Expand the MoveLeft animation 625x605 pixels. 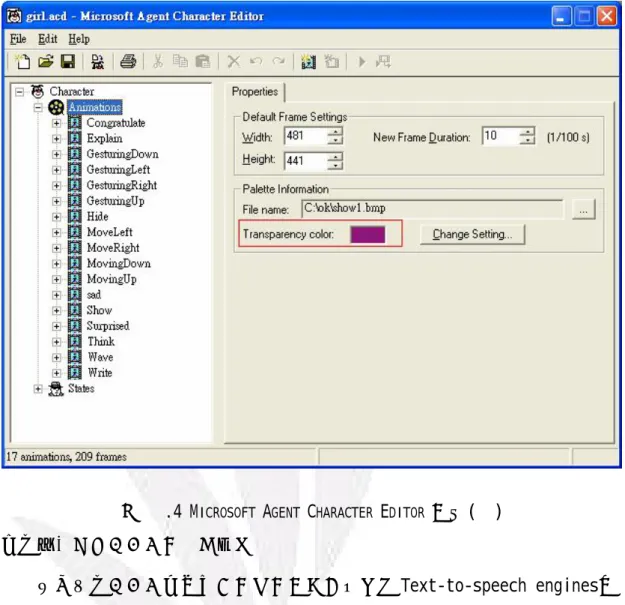[x=56, y=232]
